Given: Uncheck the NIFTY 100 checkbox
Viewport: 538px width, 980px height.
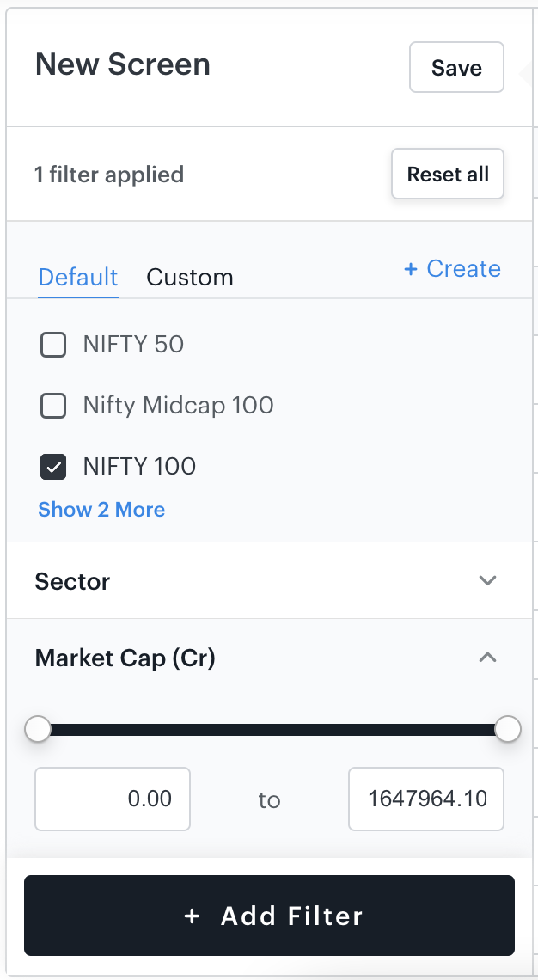Looking at the screenshot, I should [54, 467].
